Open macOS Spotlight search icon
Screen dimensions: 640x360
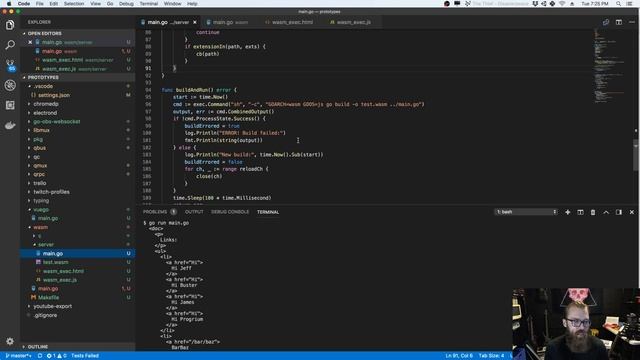pos(618,4)
